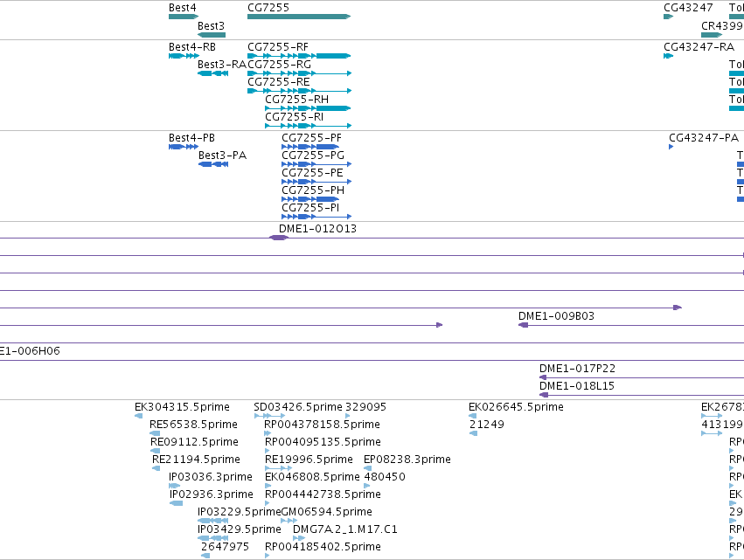This screenshot has width=744, height=560.
Task: Select transcript CG43247-RA label
Action: click(x=699, y=47)
